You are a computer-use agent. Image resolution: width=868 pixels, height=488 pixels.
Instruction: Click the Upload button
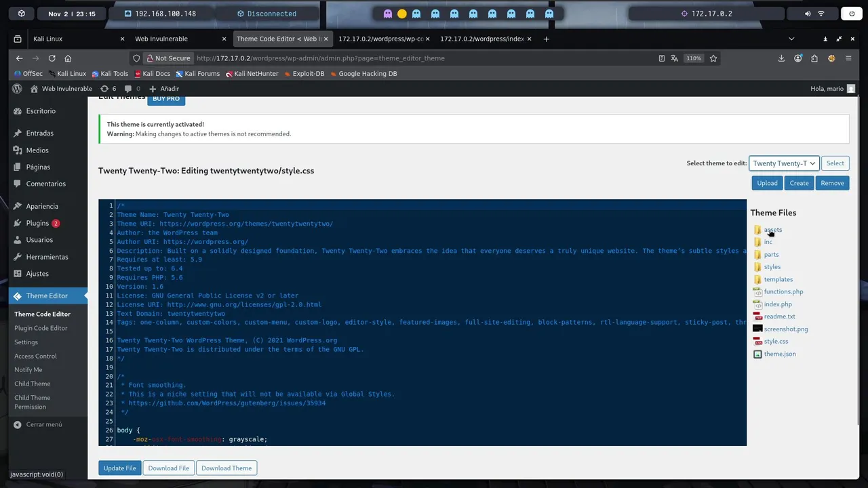click(x=767, y=183)
